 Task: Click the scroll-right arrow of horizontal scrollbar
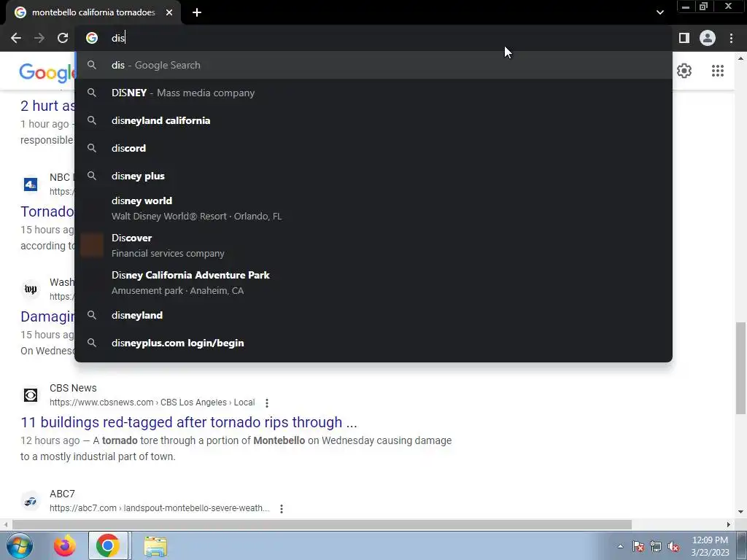pyautogui.click(x=729, y=524)
